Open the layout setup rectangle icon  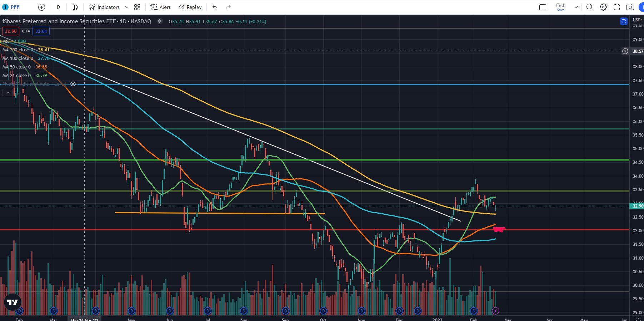pos(543,7)
